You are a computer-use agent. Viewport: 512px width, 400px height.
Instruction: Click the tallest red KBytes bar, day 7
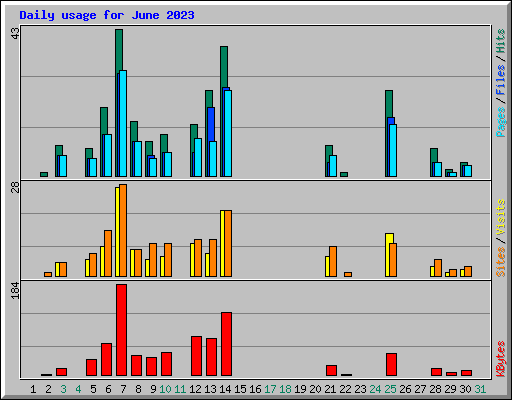pos(121,330)
